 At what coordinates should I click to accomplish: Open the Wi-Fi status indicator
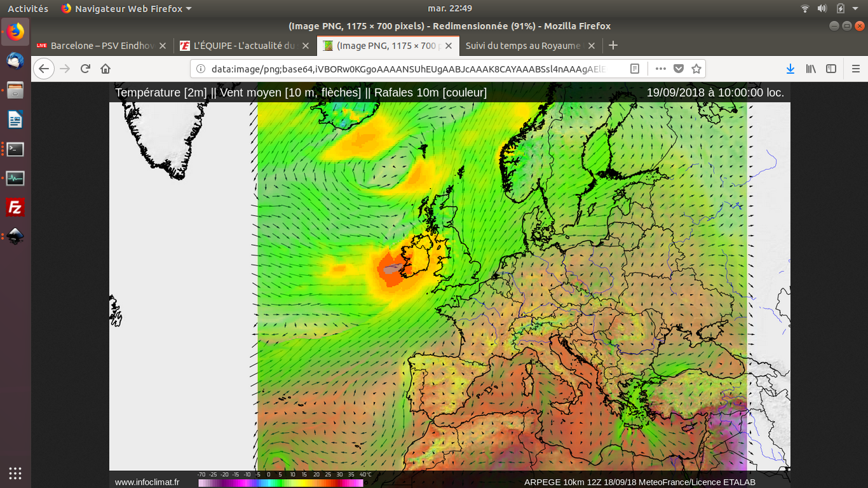tap(805, 9)
